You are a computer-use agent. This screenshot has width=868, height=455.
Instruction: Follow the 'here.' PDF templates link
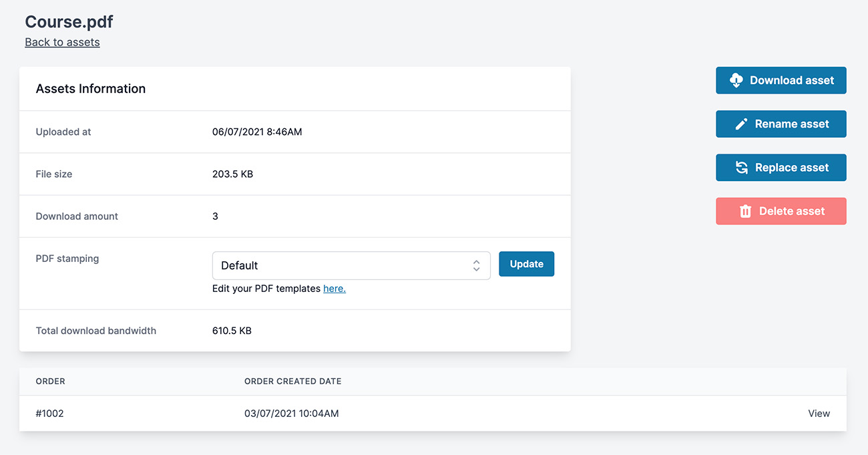click(335, 289)
